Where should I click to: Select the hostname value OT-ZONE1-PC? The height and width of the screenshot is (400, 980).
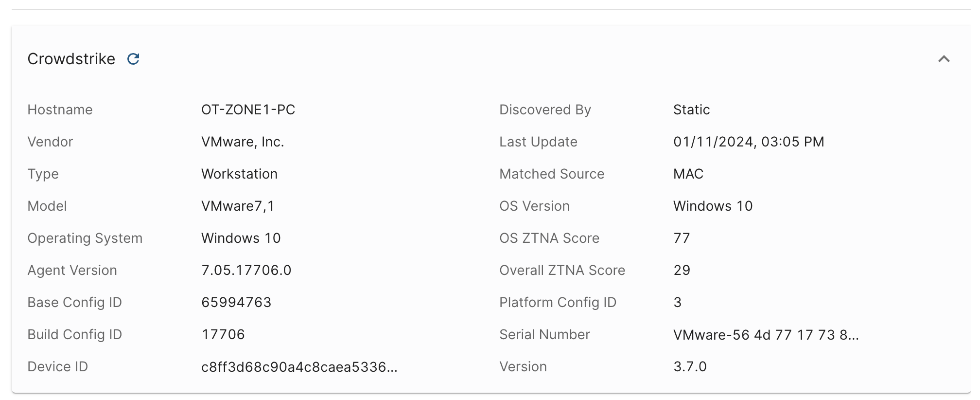[x=248, y=110]
